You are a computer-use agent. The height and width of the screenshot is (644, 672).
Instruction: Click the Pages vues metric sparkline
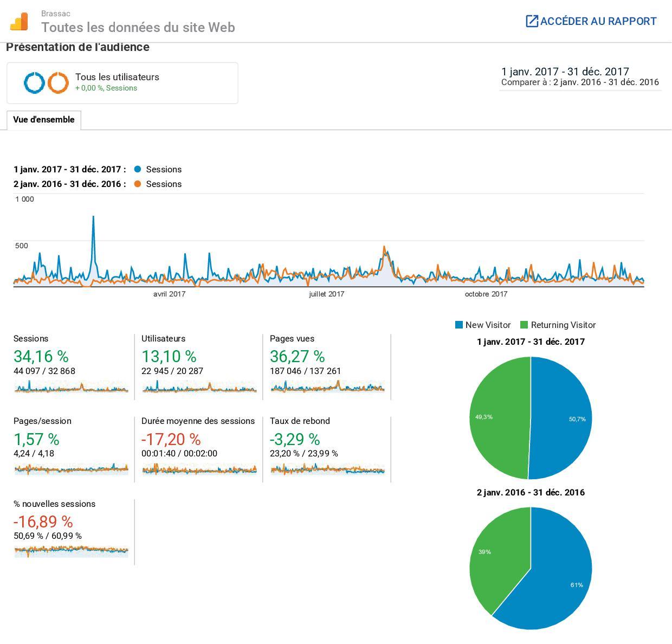coord(327,387)
